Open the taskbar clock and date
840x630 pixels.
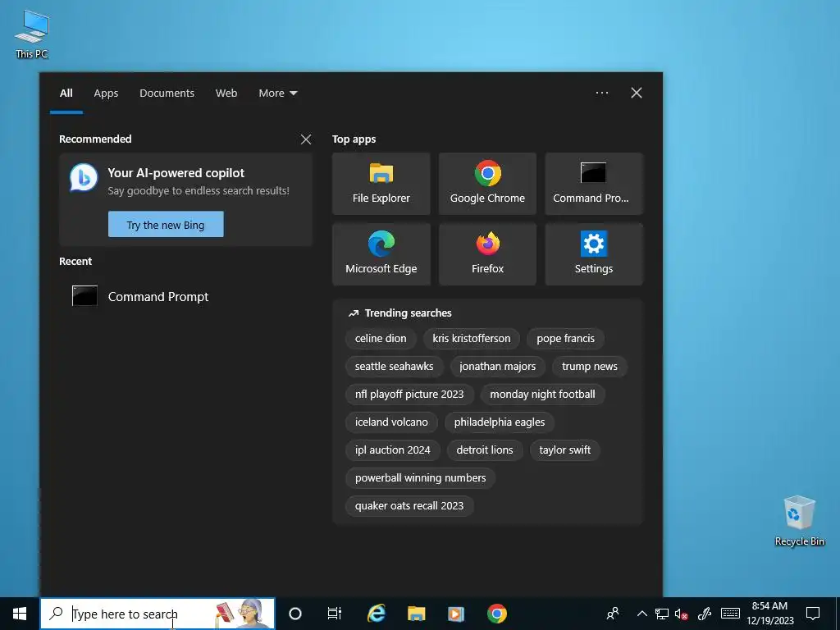pos(769,614)
